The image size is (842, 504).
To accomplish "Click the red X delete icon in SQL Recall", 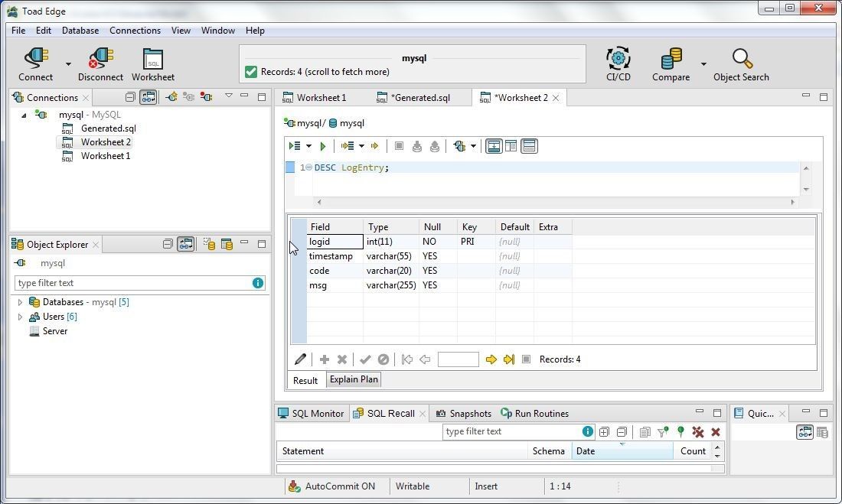I will tap(715, 431).
